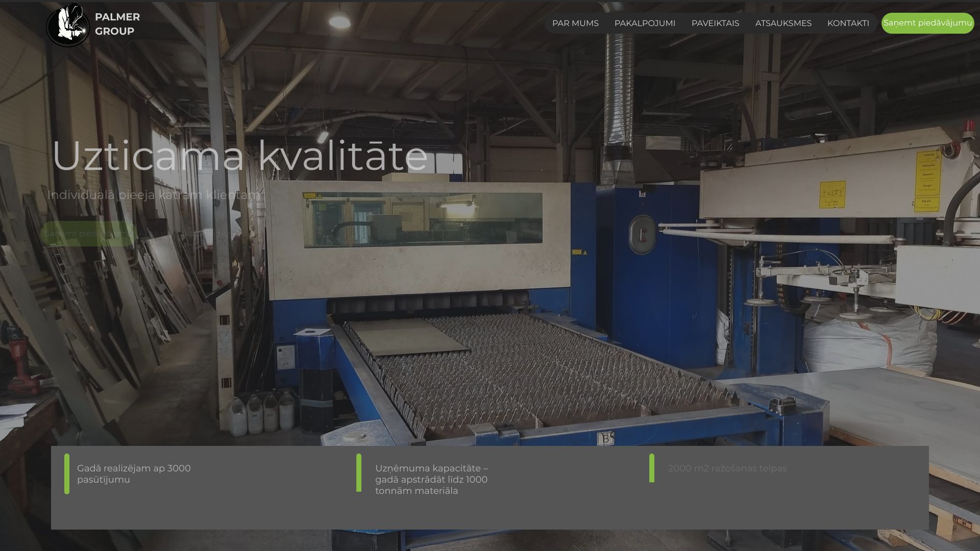The image size is (980, 551).
Task: Click the Palmer Group welder logo icon
Action: pyautogui.click(x=67, y=26)
